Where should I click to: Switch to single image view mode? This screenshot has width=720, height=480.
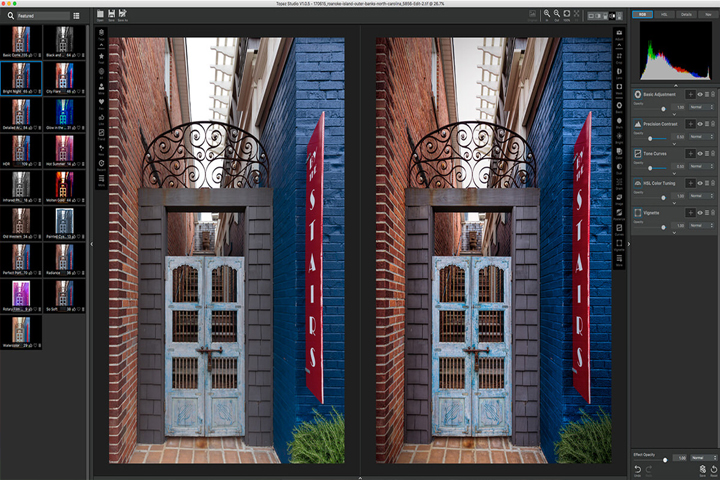point(591,16)
